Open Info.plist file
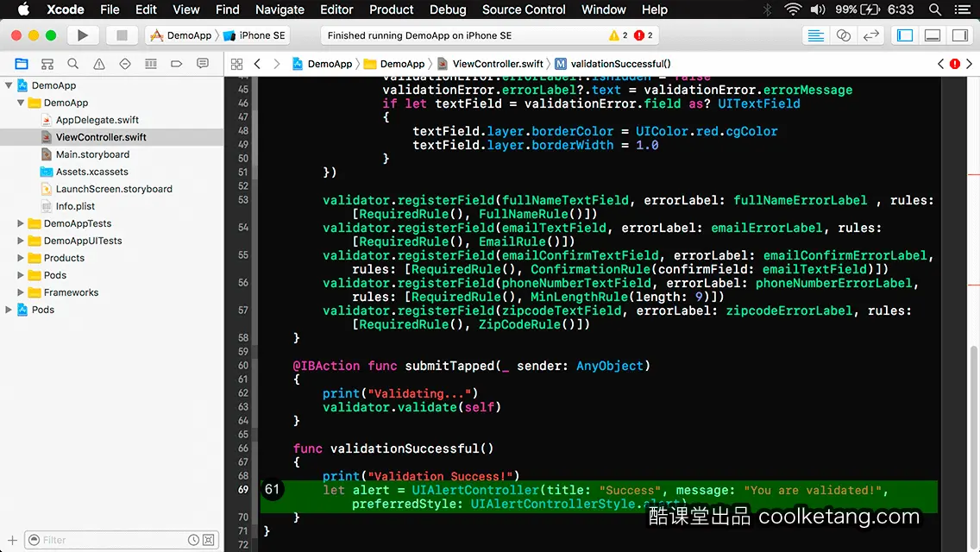 pyautogui.click(x=75, y=206)
